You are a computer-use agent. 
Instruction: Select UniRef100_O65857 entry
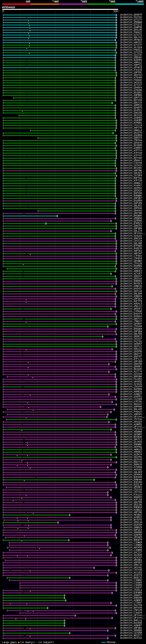[131, 344]
